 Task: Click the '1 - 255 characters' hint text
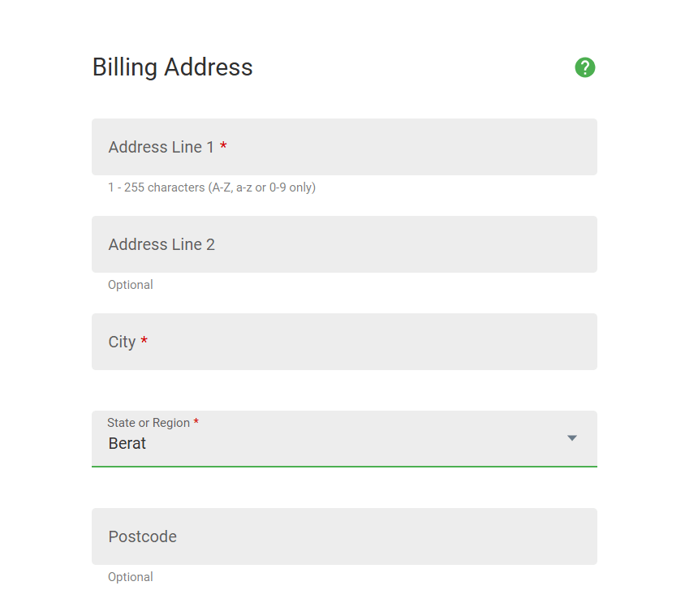212,187
